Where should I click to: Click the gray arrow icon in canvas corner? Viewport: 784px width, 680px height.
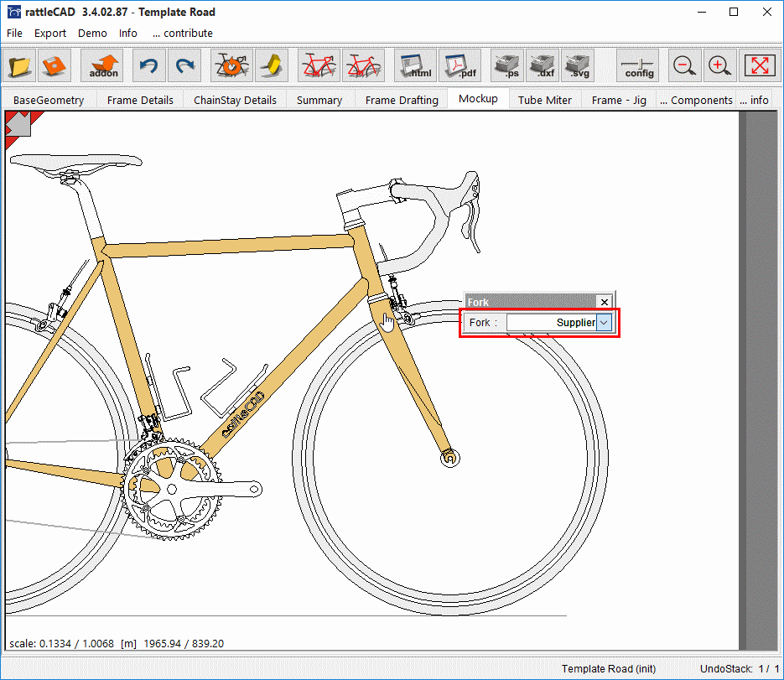[18, 123]
